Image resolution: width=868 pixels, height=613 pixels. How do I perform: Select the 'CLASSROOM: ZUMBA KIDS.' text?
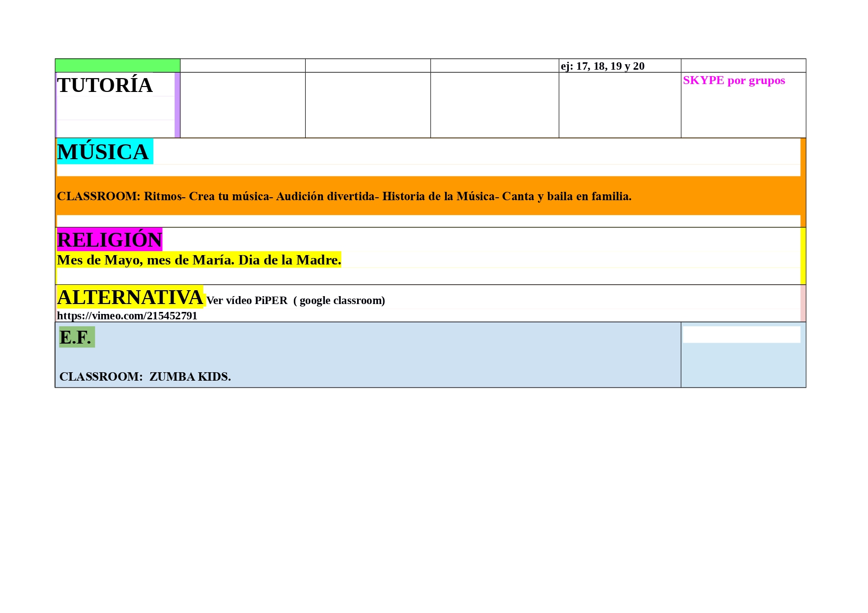[145, 377]
